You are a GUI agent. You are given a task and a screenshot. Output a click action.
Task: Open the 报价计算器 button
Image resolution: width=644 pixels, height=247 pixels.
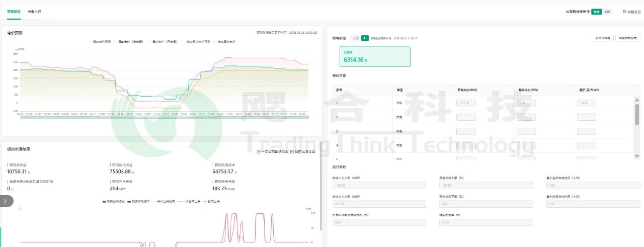603,38
